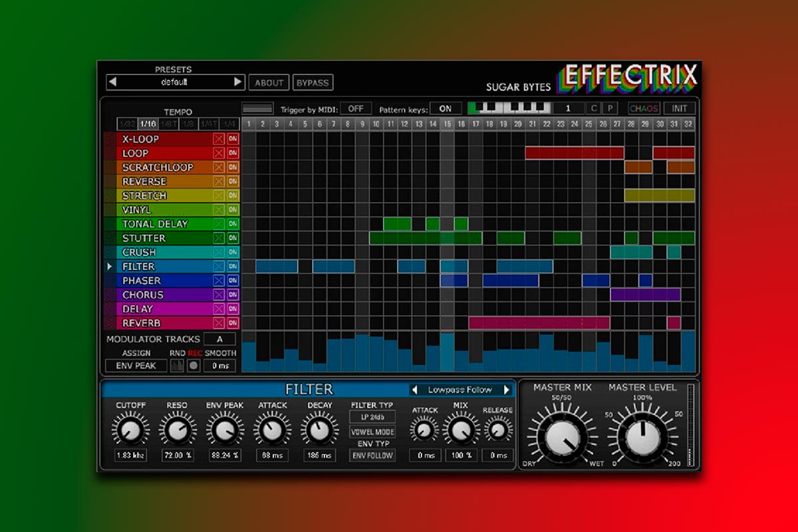Switch Trigger by MIDI from OFF

(x=356, y=108)
